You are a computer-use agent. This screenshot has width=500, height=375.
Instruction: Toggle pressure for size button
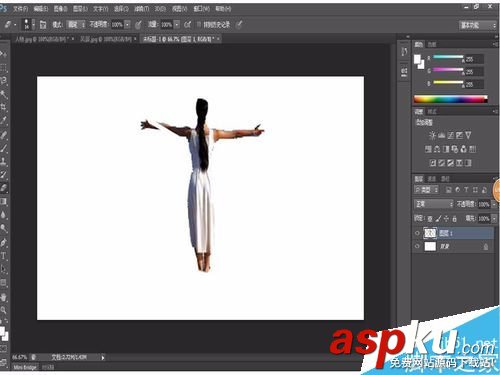239,24
